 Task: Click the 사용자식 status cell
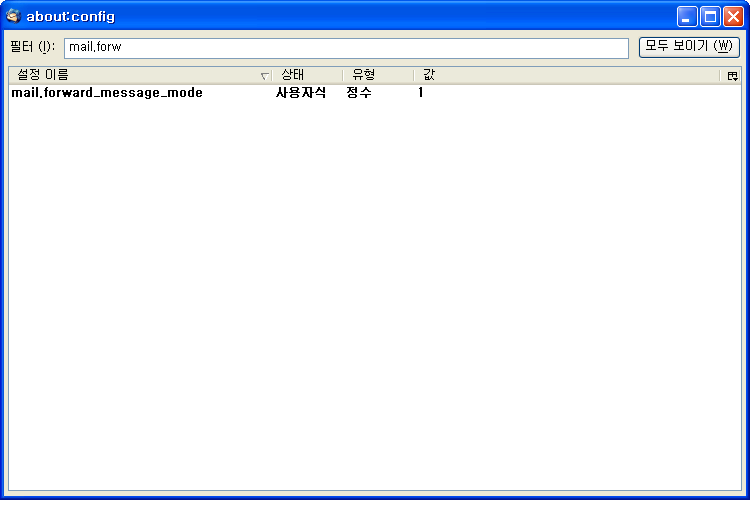pos(301,92)
